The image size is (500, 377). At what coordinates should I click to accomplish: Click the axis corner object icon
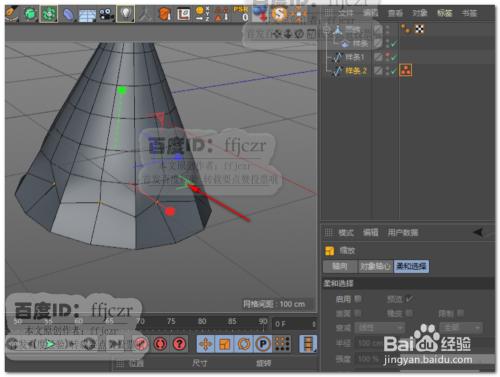coord(183,14)
